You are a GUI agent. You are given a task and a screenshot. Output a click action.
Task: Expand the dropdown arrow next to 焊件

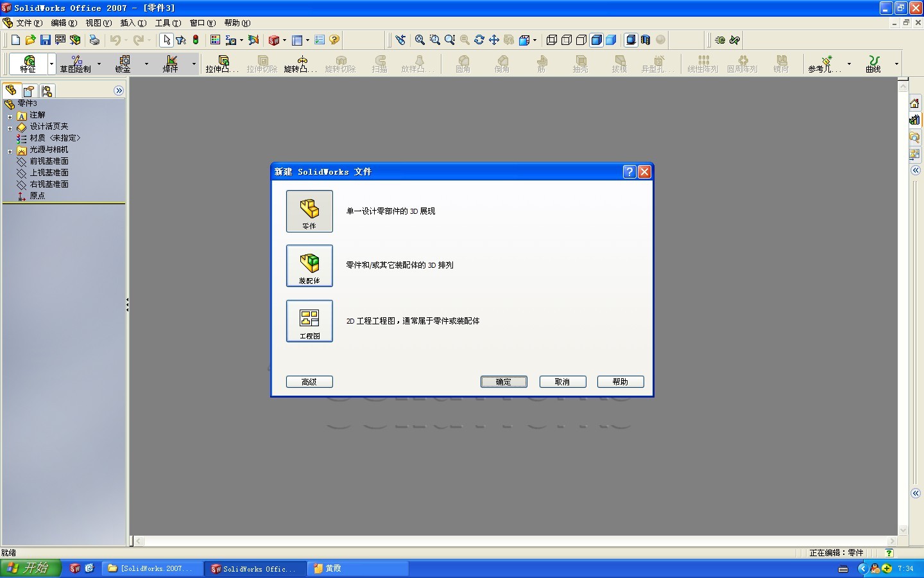[194, 64]
